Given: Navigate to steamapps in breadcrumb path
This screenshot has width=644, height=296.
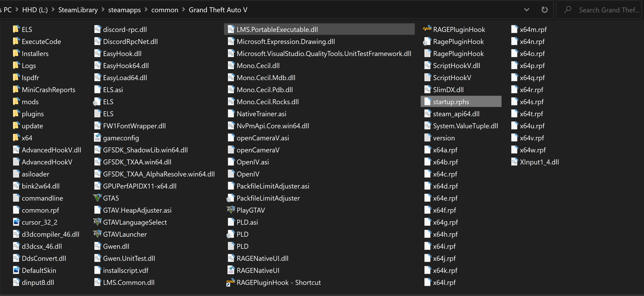Looking at the screenshot, I should point(124,10).
